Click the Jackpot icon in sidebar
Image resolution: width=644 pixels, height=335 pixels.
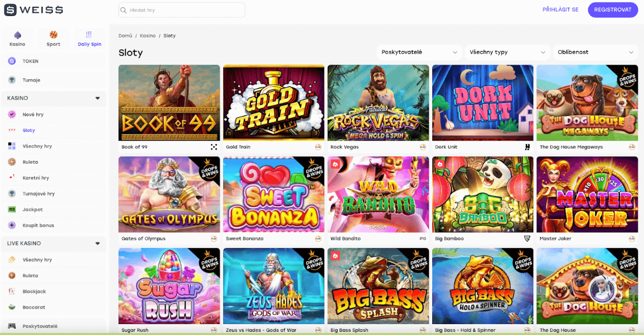click(12, 209)
